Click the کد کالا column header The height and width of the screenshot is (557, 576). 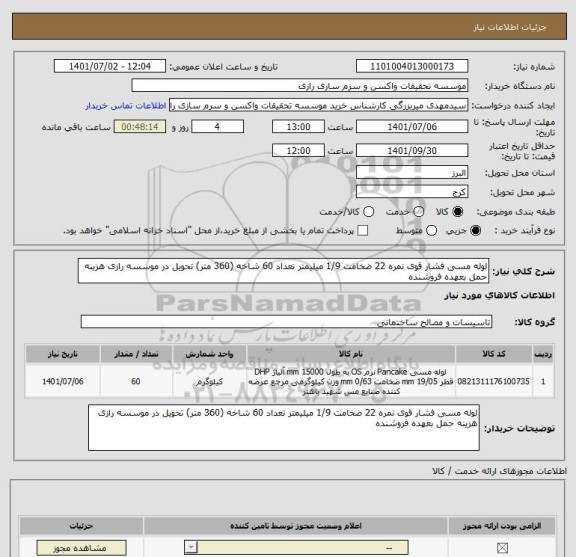[x=494, y=354]
